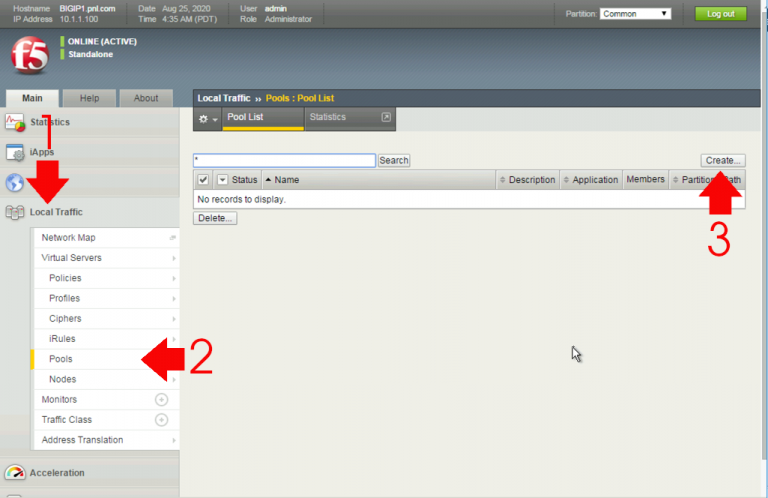The image size is (768, 498).
Task: Open Ciphers menu item
Action: pyautogui.click(x=106, y=318)
